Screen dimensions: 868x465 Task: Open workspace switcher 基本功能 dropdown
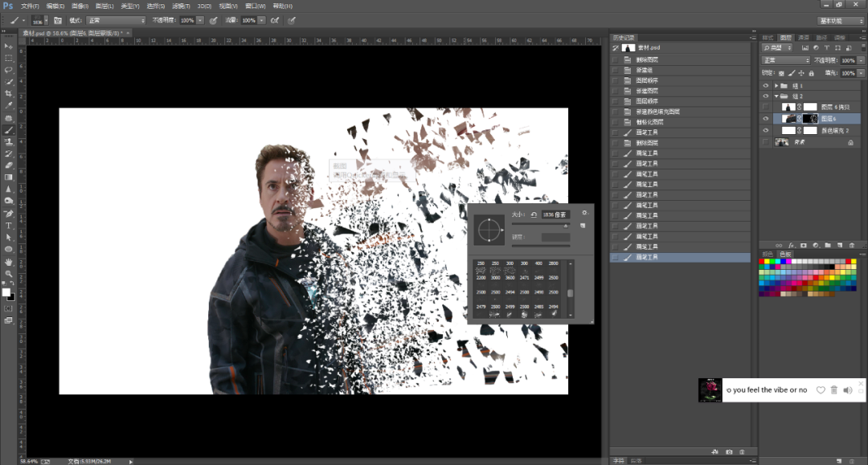coord(841,20)
